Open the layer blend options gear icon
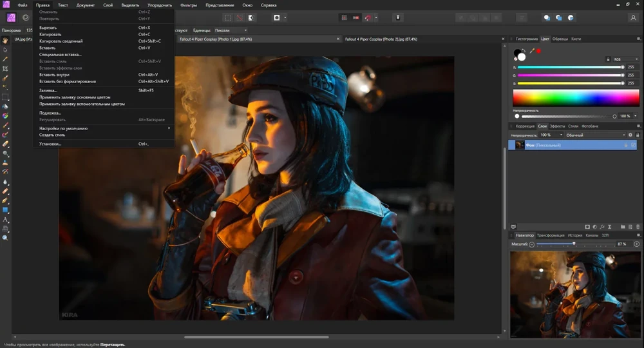This screenshot has width=644, height=348. point(630,135)
